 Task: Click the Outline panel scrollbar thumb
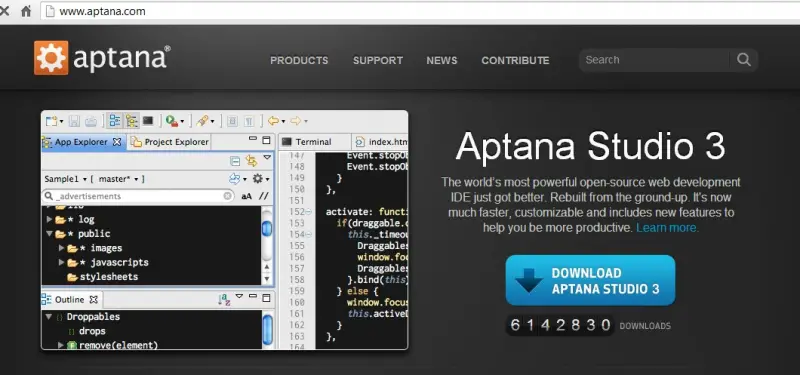267,329
